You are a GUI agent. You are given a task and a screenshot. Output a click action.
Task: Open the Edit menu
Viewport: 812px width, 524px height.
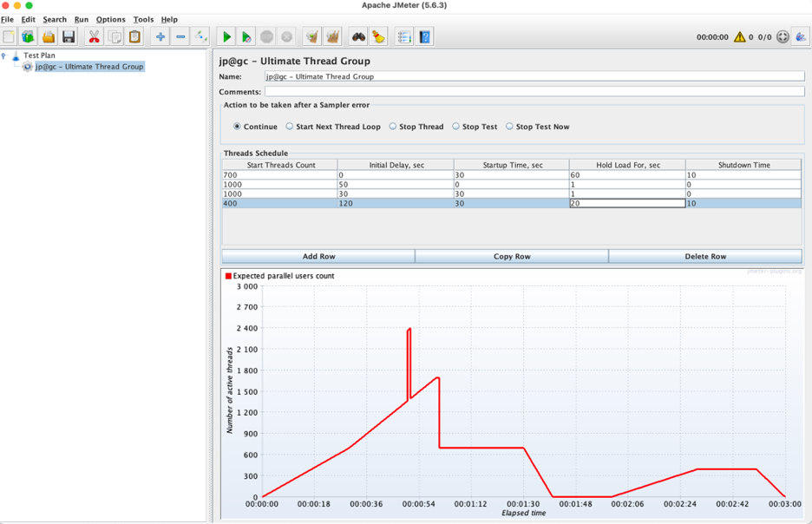pyautogui.click(x=28, y=19)
